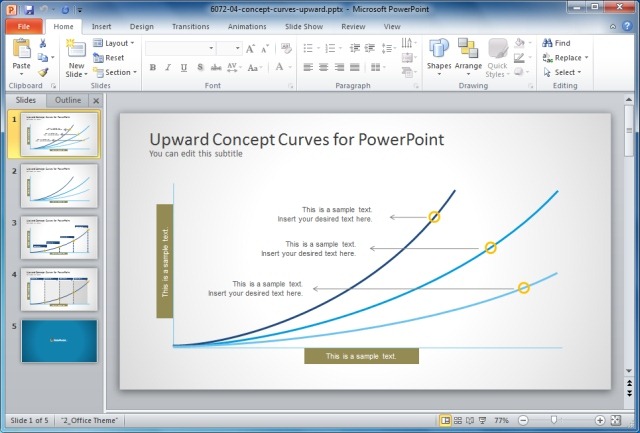Open the font size combo box
The width and height of the screenshot is (640, 433).
click(229, 48)
